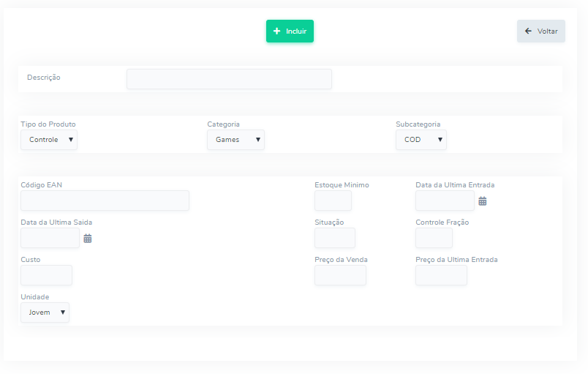Click the Descrição label text
This screenshot has width=588, height=374.
[x=44, y=78]
